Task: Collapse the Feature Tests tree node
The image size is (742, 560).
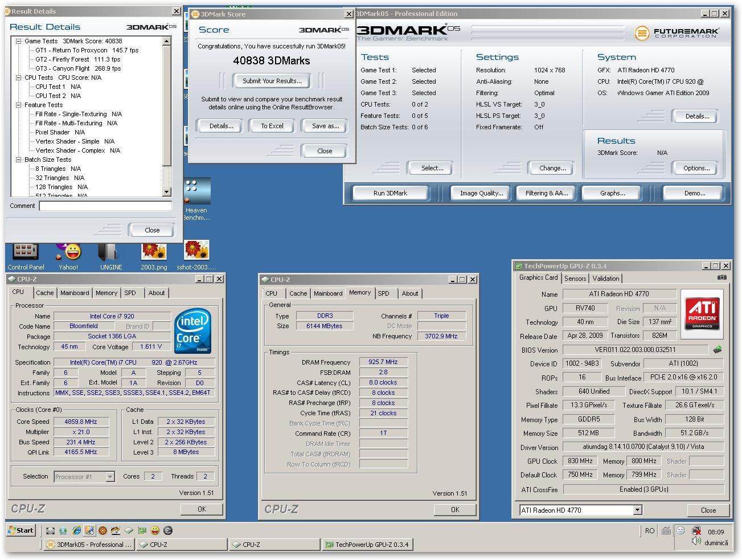Action: [19, 105]
